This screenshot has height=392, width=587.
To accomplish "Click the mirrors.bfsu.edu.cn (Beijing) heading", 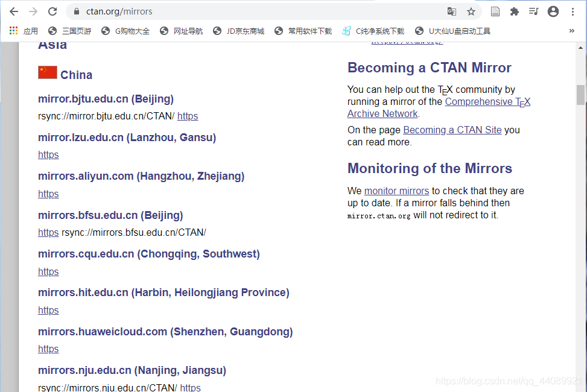I will pyautogui.click(x=110, y=215).
